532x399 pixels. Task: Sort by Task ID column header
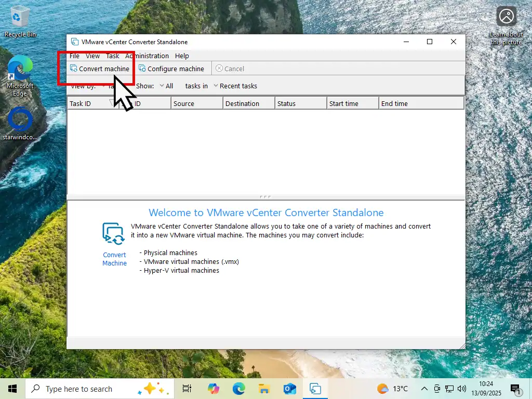pos(93,103)
